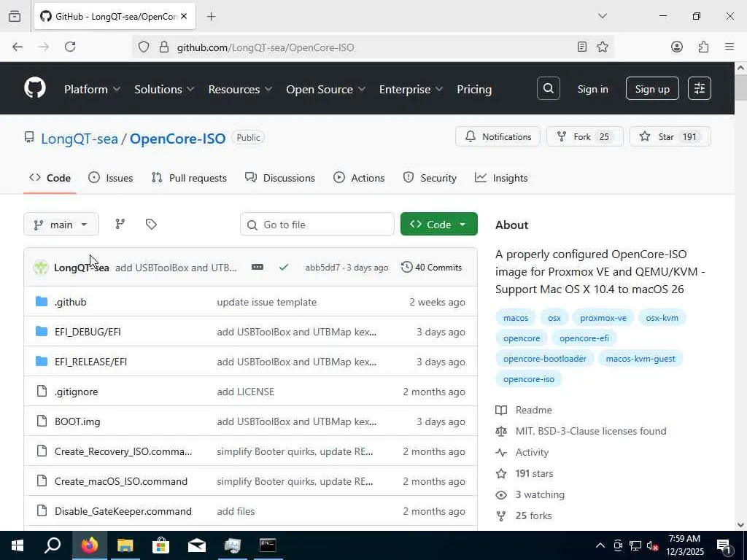Star the repository
747x560 pixels.
[x=670, y=136]
